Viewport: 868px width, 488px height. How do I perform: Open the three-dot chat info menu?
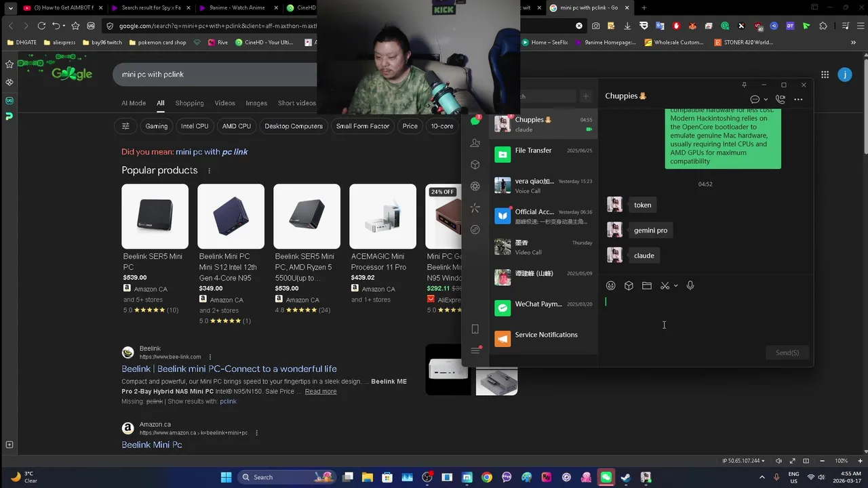click(x=798, y=99)
